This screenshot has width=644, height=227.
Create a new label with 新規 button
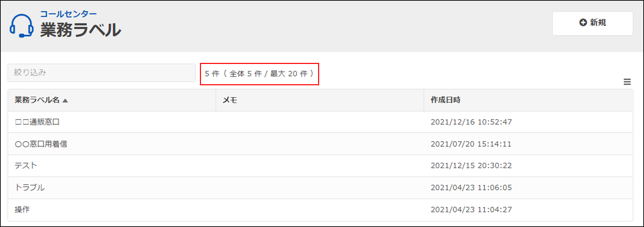click(x=592, y=23)
